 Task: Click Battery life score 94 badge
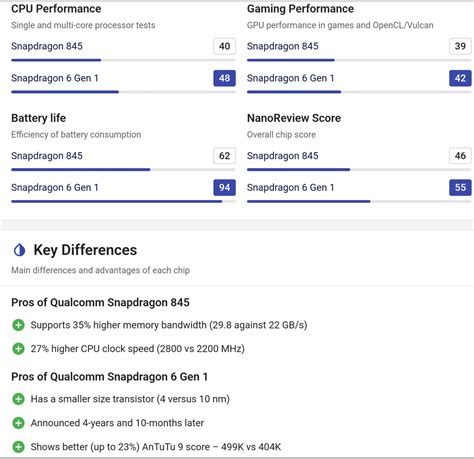[x=224, y=188]
